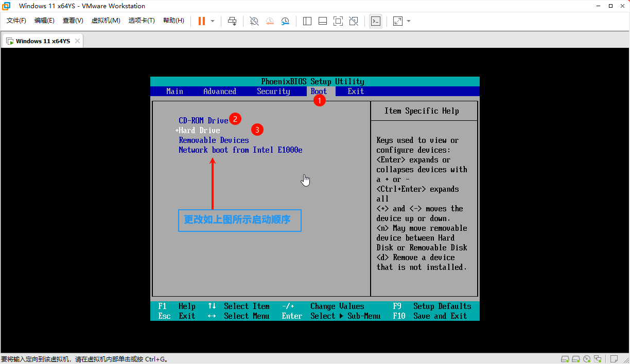Open the 查看(V) menu
The image size is (630, 364).
(x=73, y=21)
